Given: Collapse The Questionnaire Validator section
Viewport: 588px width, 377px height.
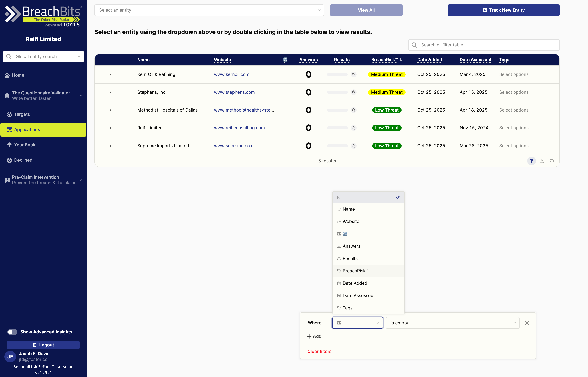Looking at the screenshot, I should (x=80, y=96).
